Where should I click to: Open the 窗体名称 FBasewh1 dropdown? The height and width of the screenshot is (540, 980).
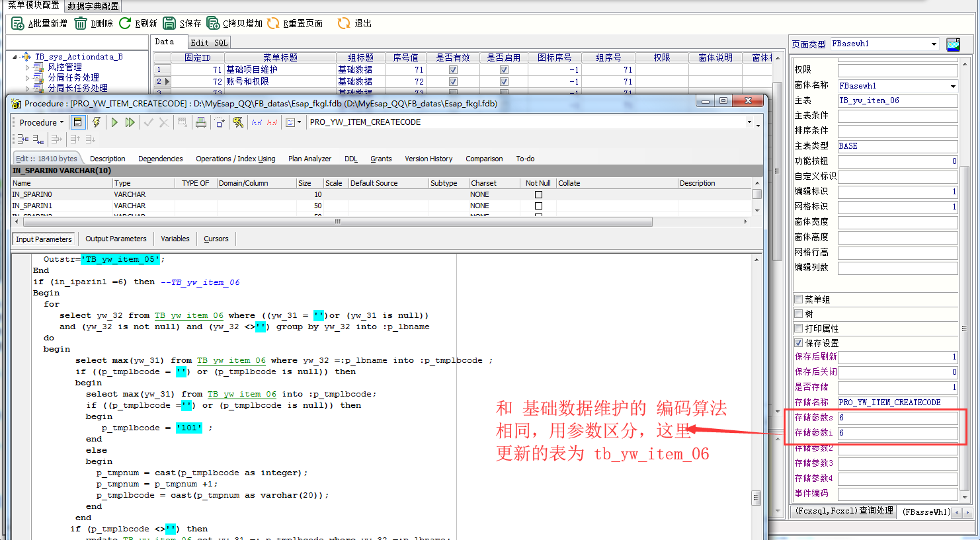click(953, 86)
